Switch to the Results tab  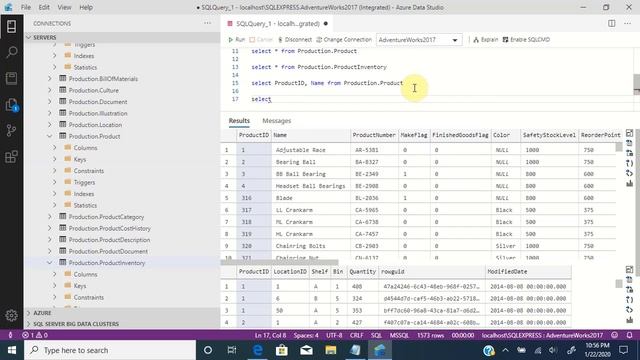pos(239,121)
